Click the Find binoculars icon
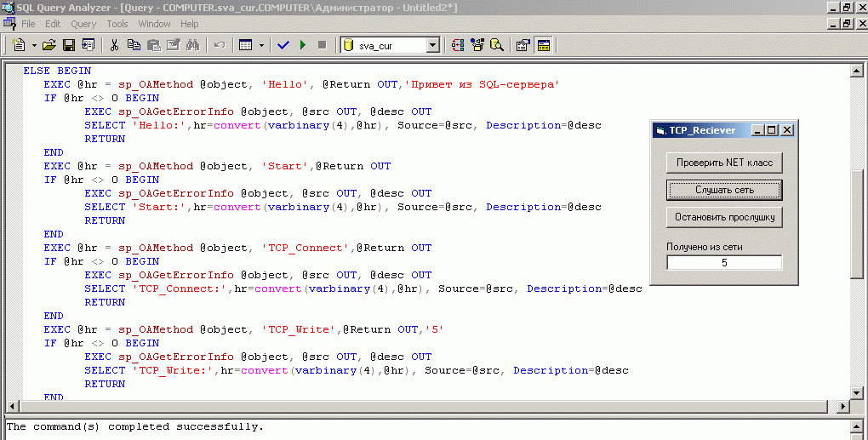 pos(192,45)
